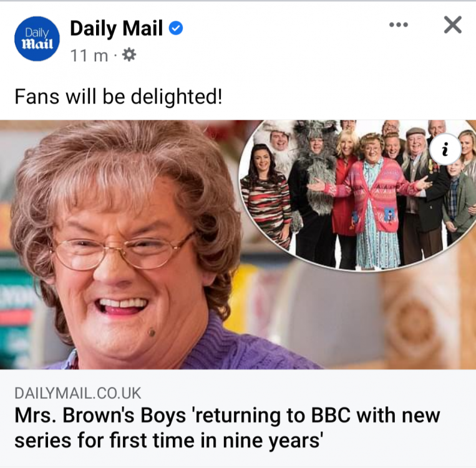Open article headline about Mrs. Brown's Boys
This screenshot has height=468, width=476.
(227, 427)
